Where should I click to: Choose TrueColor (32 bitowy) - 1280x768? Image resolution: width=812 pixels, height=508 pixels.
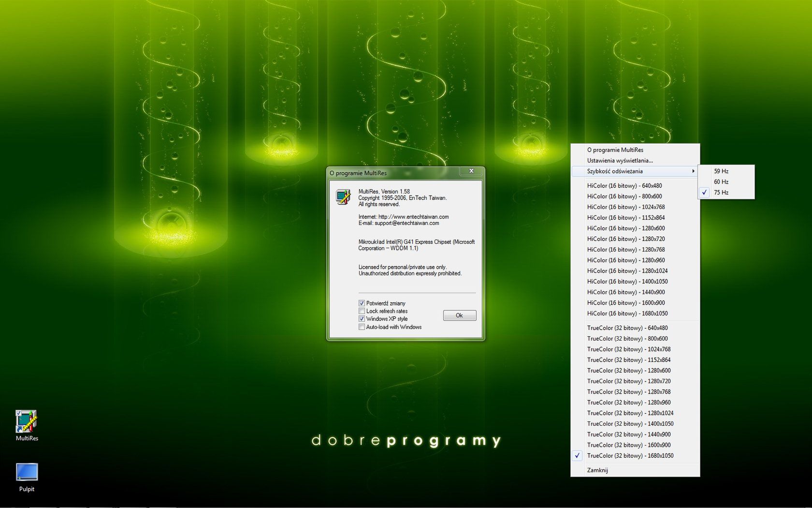(635, 392)
